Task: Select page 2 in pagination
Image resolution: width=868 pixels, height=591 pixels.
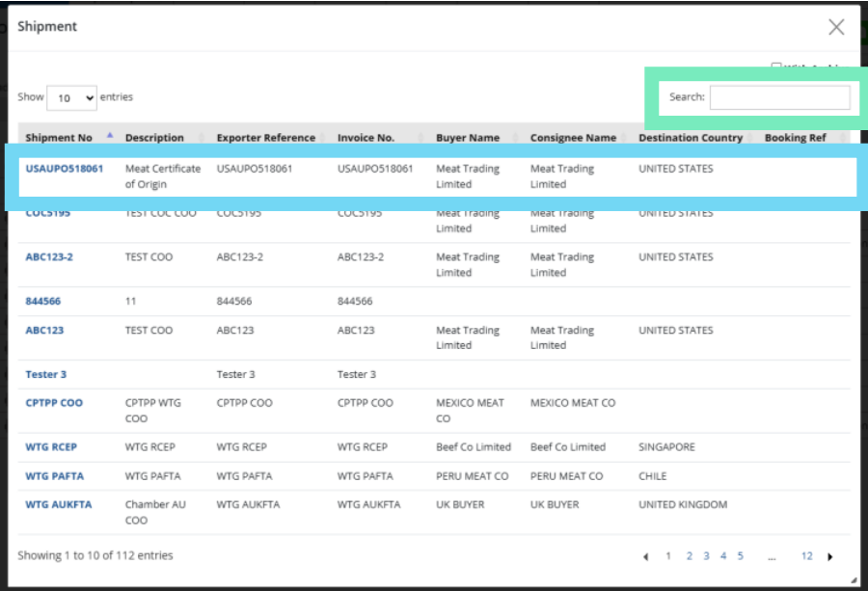Action: point(690,556)
